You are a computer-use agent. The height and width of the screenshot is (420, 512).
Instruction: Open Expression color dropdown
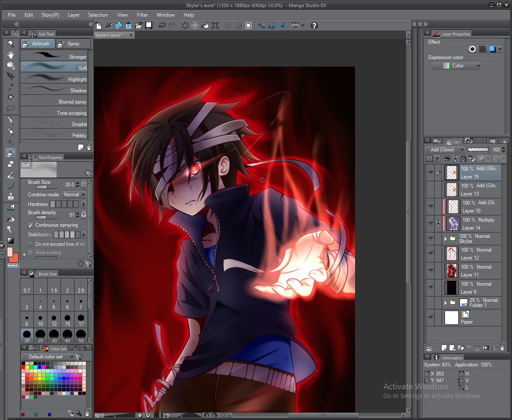456,66
